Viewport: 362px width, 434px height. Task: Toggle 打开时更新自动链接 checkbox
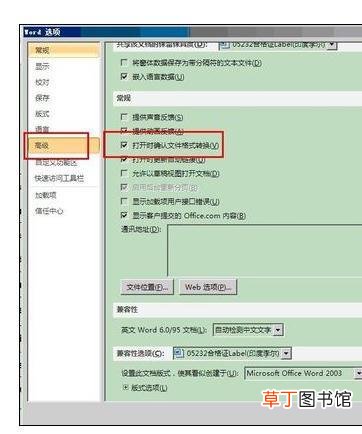coord(124,160)
